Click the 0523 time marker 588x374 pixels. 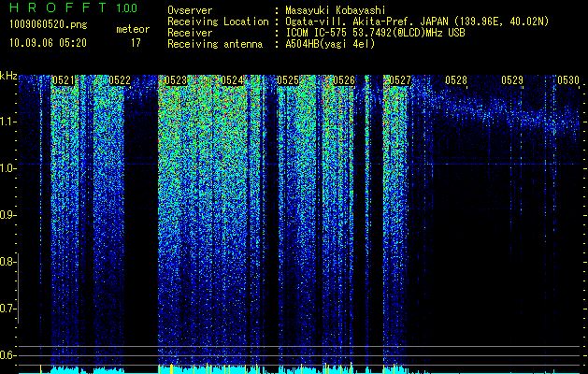pos(176,80)
